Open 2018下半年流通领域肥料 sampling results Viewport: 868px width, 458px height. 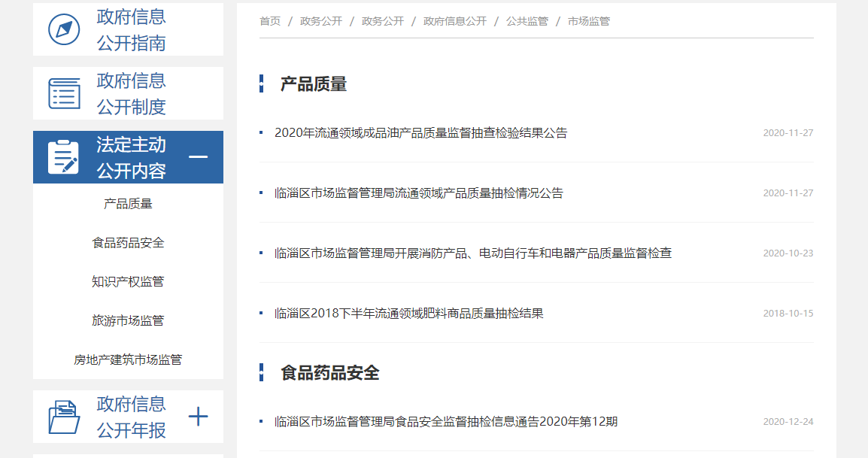click(x=408, y=314)
